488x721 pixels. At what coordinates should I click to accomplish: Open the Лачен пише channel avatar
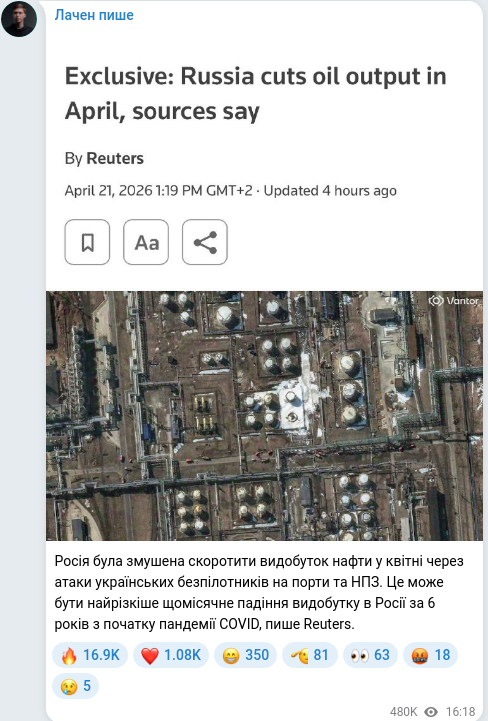point(19,18)
